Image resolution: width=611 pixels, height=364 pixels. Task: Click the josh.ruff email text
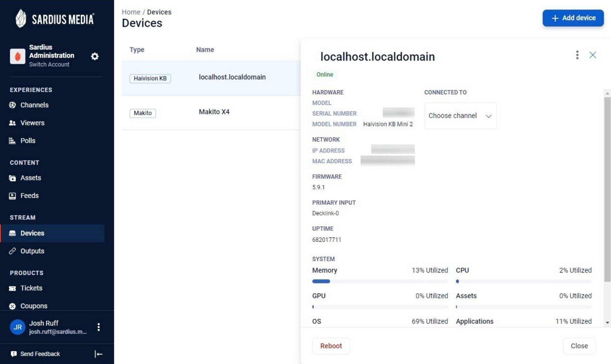58,332
